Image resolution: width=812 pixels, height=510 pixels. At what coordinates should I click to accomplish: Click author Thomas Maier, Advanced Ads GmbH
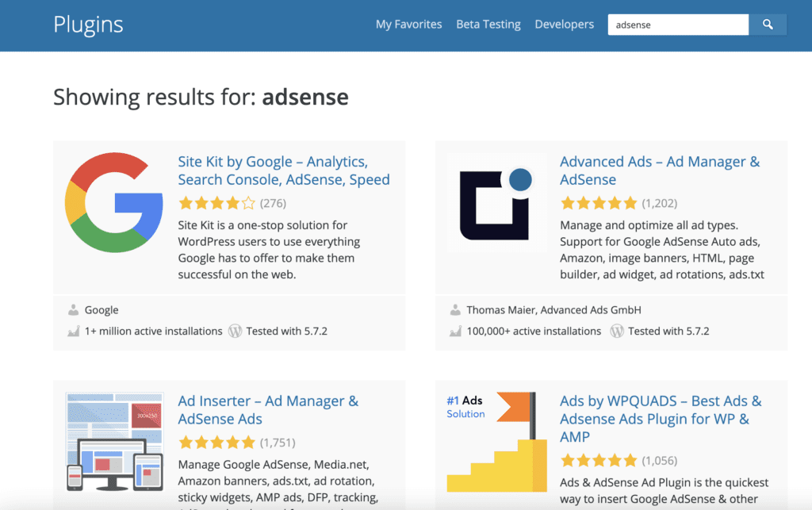[x=553, y=309]
